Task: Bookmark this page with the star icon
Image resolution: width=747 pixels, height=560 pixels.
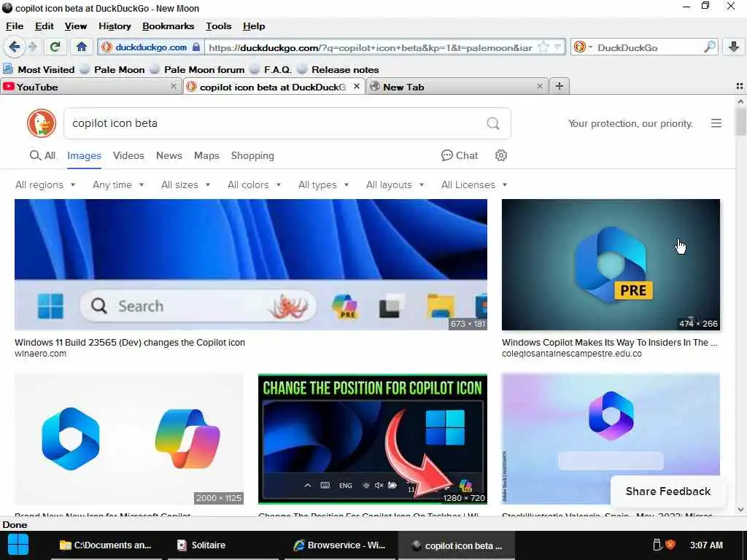Action: (x=543, y=47)
